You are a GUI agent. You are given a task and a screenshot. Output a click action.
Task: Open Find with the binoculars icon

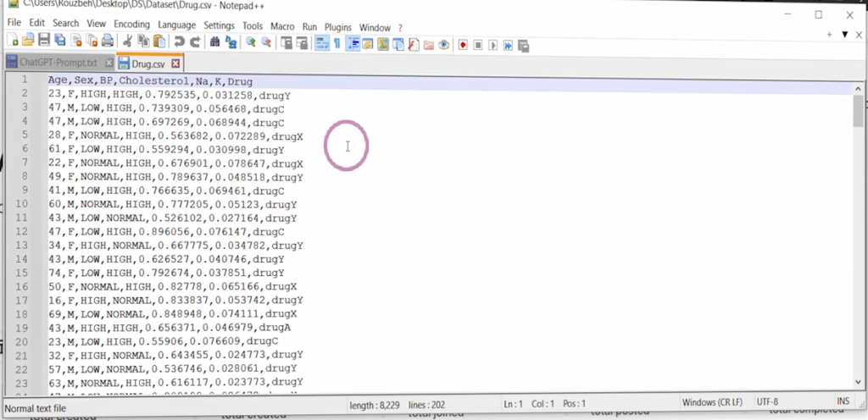click(214, 42)
